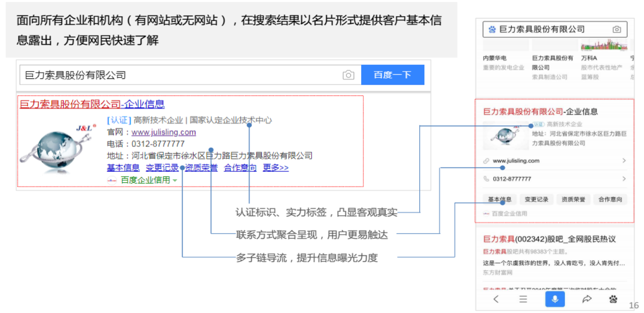Open the 合作意向 sublink
Viewport: 644px width, 313px height.
pos(240,168)
